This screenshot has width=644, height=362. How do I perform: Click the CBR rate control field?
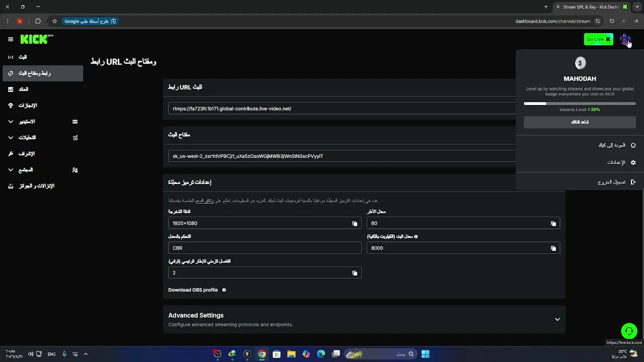[265, 248]
